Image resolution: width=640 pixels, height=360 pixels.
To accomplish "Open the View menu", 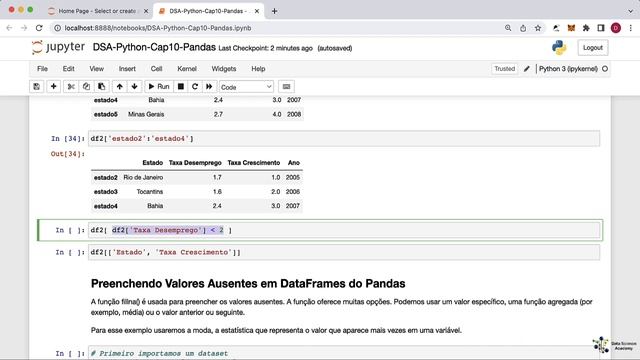I will (x=96, y=69).
